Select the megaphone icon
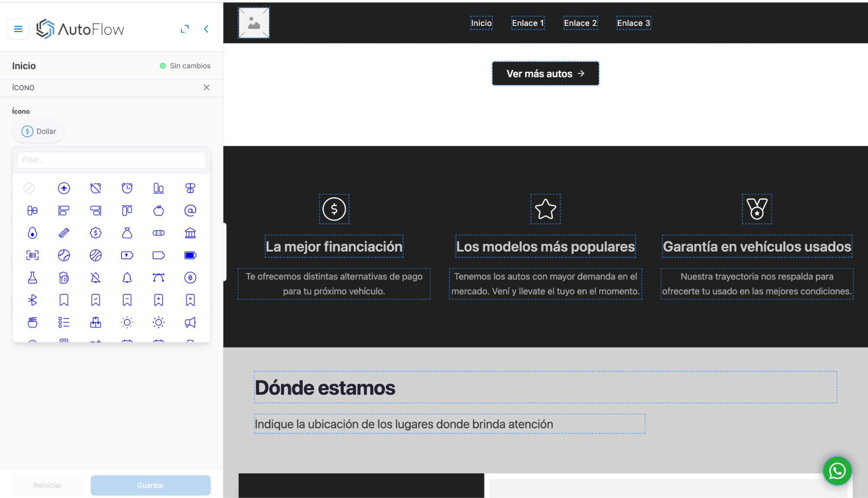868x498 pixels. coord(190,322)
